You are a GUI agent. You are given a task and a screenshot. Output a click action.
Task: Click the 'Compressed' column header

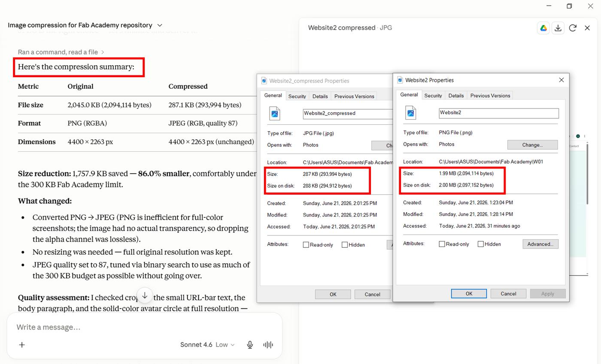pyautogui.click(x=188, y=86)
